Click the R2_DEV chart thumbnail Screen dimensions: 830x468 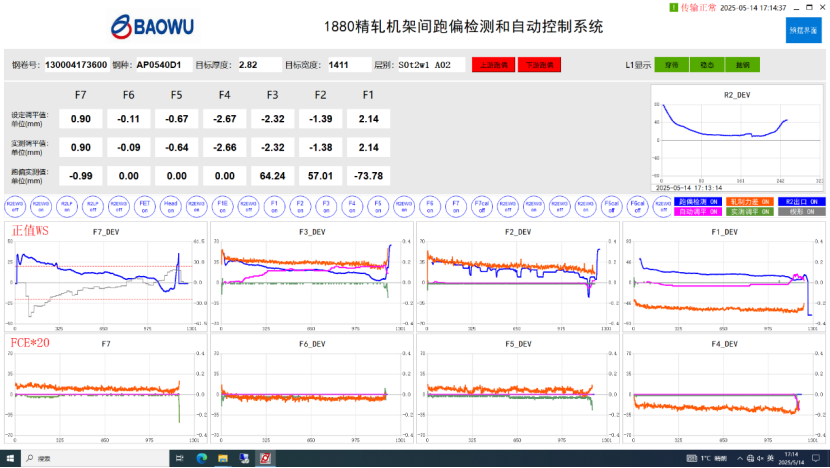(735, 138)
